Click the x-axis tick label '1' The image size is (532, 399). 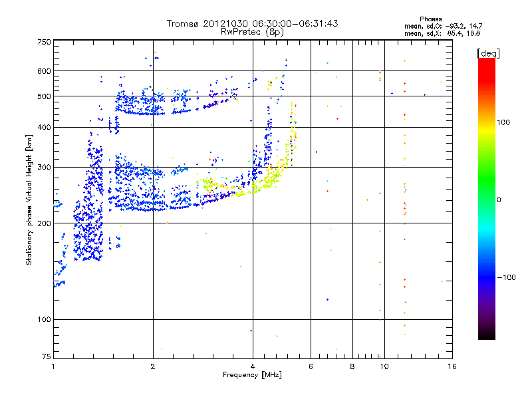point(53,366)
